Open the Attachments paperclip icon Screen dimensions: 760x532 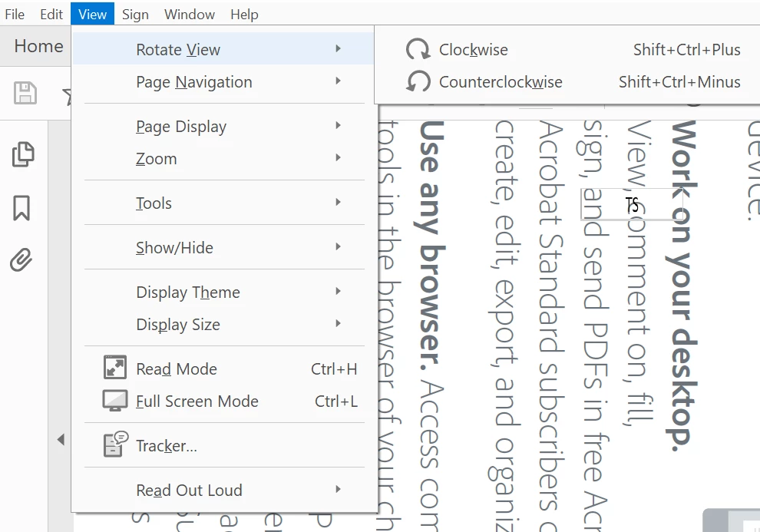(21, 260)
